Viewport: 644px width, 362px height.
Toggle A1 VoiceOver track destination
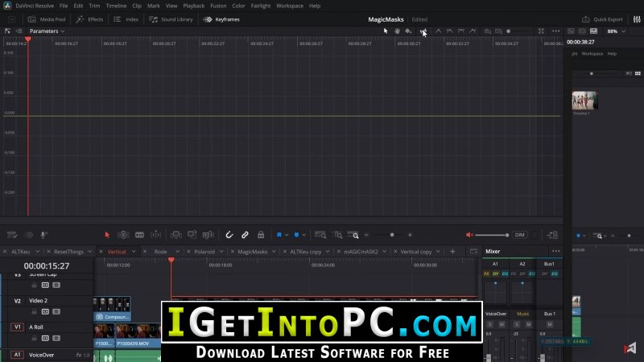click(17, 355)
